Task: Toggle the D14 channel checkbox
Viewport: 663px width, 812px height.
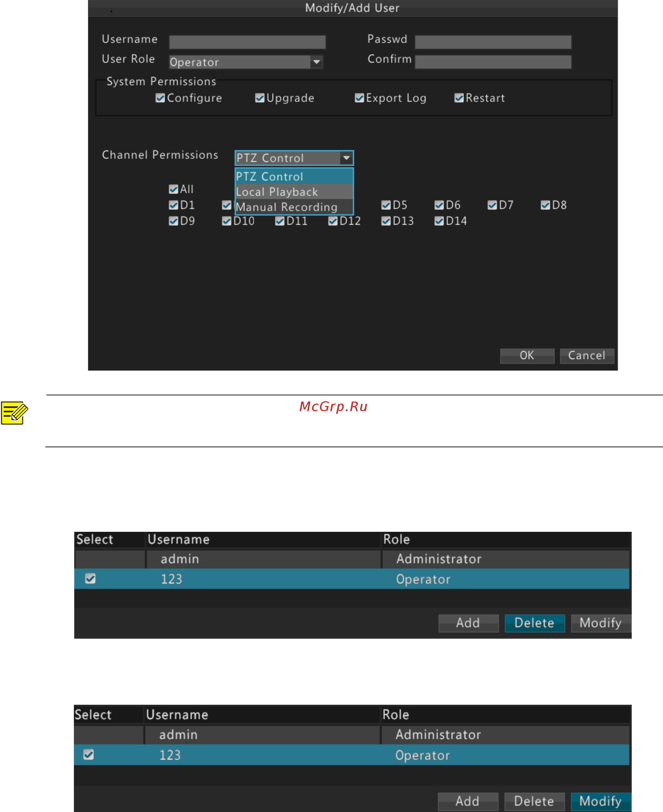Action: point(439,221)
